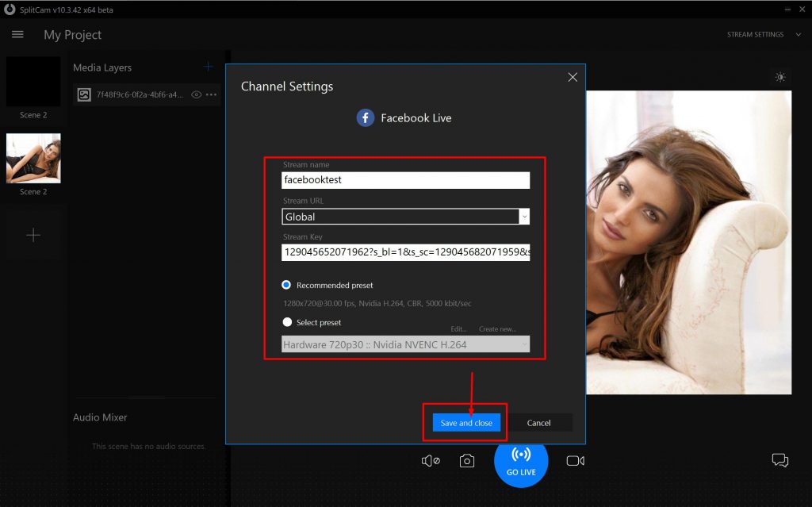The image size is (812, 507).
Task: Open the Hardware 720p30 preset dropdown
Action: point(405,344)
